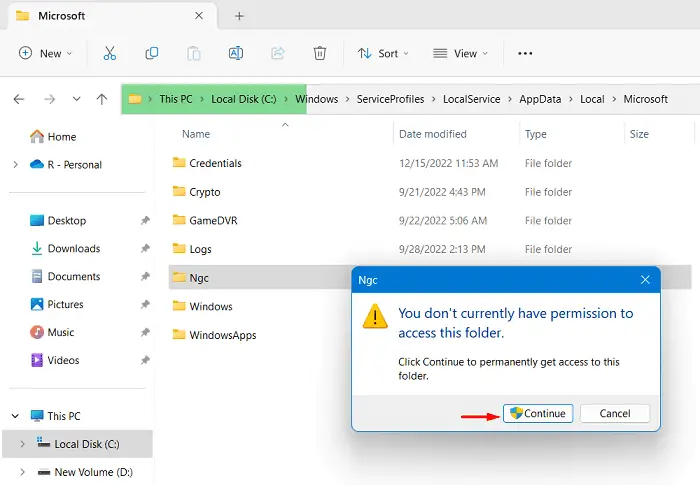Open recent locations chevron dropdown
The image size is (700, 485).
tap(76, 99)
